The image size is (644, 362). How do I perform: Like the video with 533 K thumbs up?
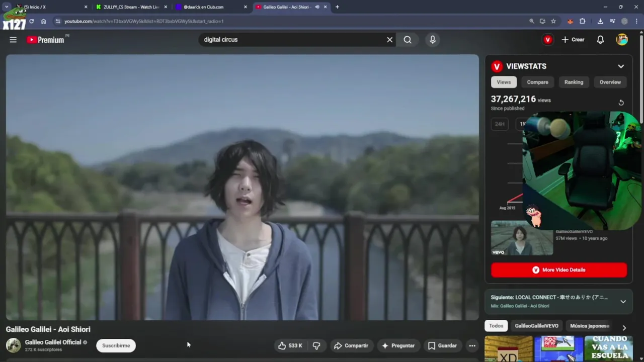(290, 345)
